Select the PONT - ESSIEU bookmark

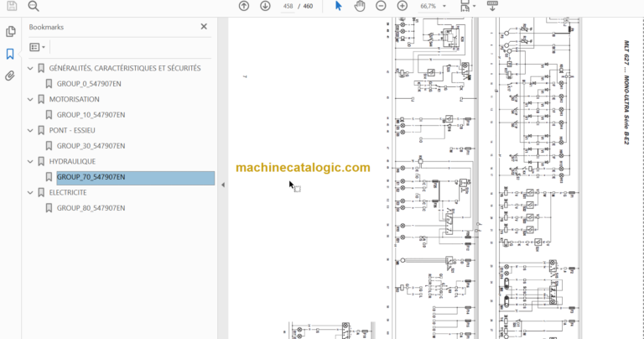click(x=72, y=130)
